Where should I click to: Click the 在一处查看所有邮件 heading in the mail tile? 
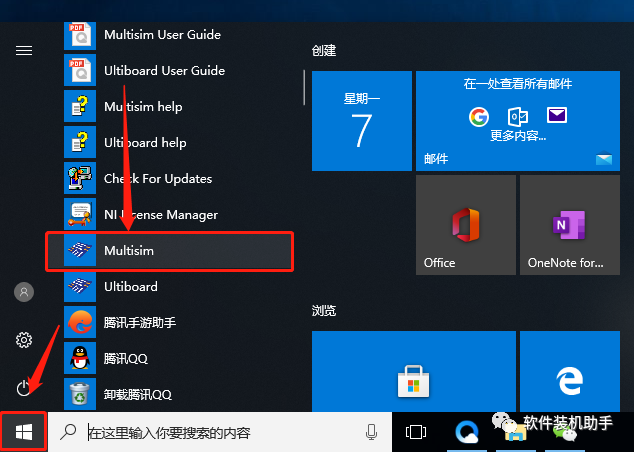(x=518, y=84)
